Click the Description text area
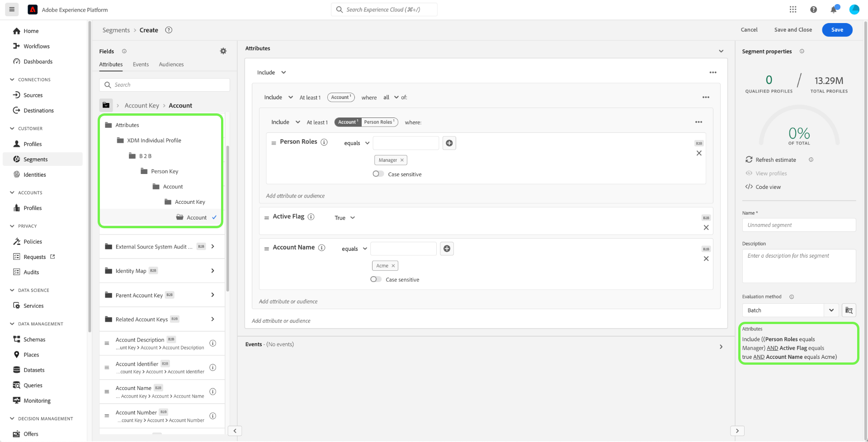Screen dimensions: 868x442 point(799,266)
